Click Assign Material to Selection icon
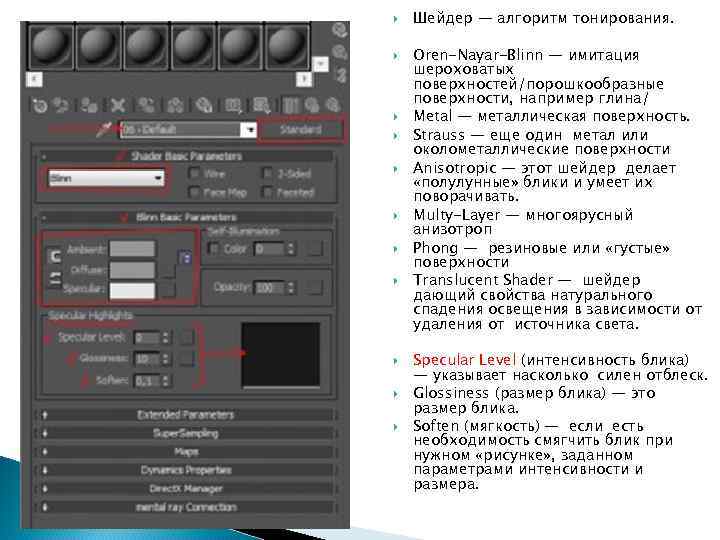 pyautogui.click(x=89, y=106)
